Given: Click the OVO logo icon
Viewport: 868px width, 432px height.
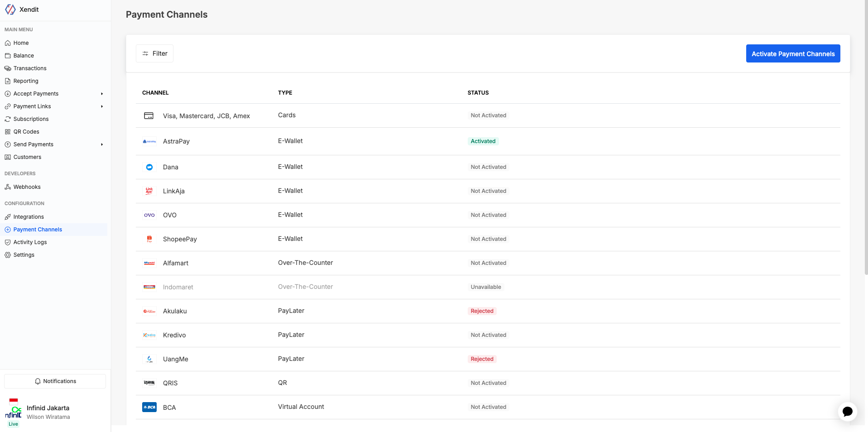Looking at the screenshot, I should coord(149,215).
